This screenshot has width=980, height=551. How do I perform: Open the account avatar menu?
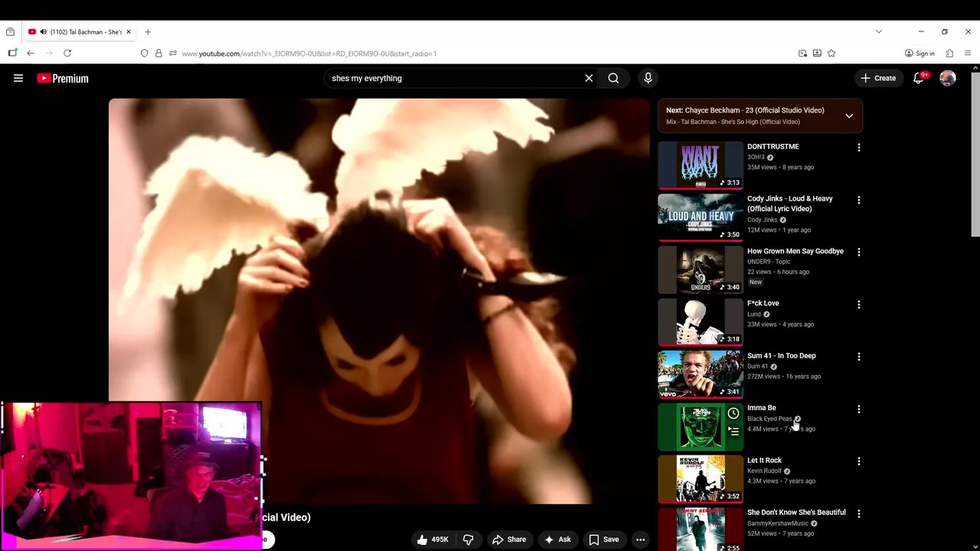[948, 78]
